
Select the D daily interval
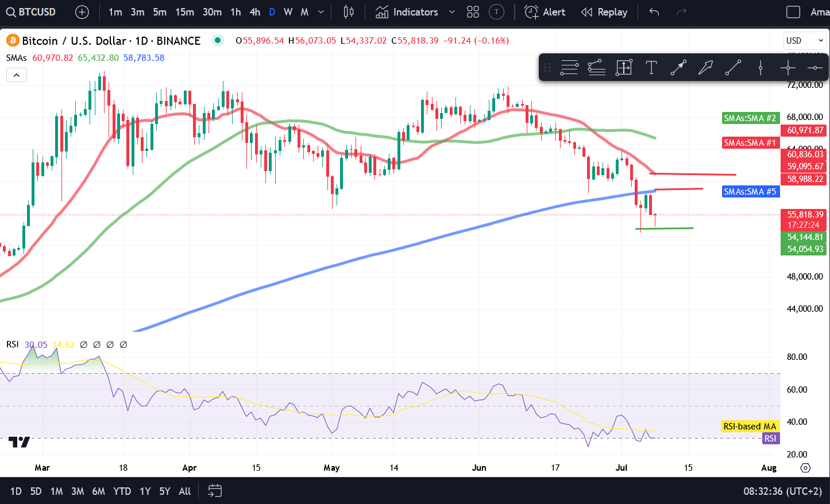(272, 12)
